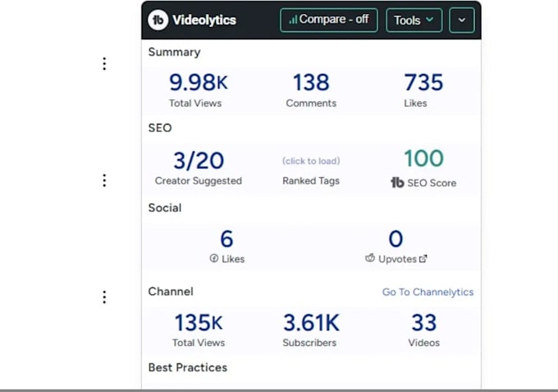Viewport: 558px width, 392px height.
Task: Click the Creator Suggested label
Action: tap(199, 180)
